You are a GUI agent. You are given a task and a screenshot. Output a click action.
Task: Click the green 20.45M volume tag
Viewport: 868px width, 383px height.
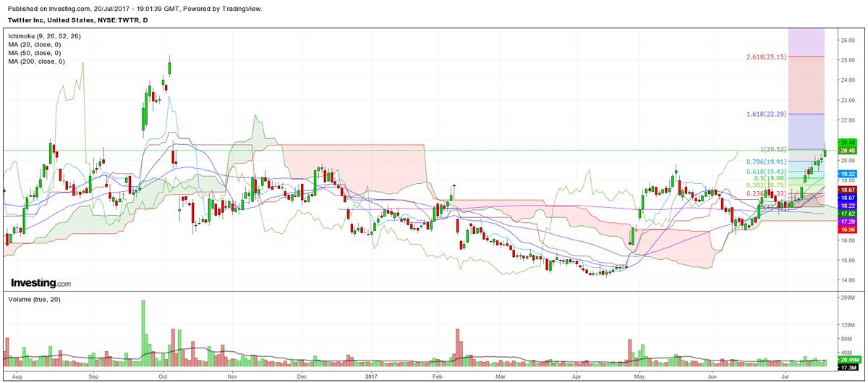coord(848,361)
